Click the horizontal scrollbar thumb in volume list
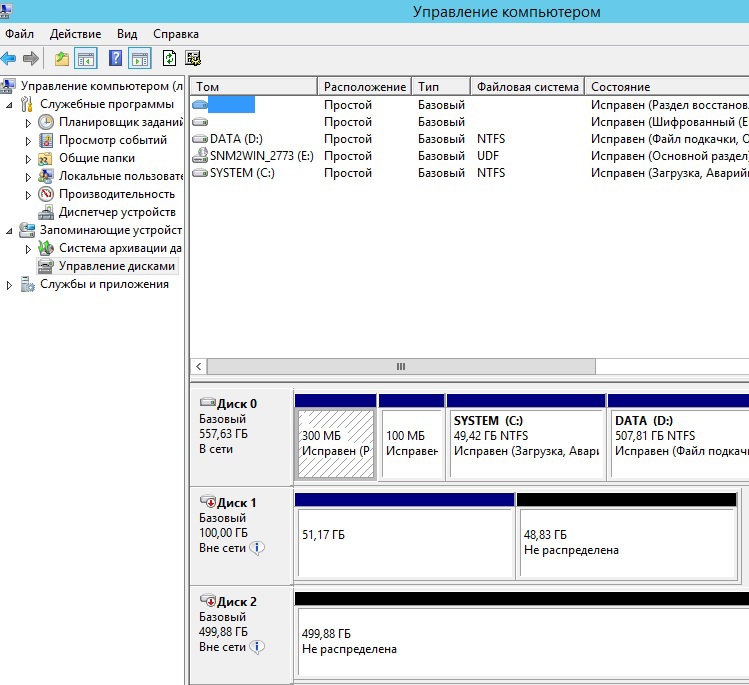 click(x=401, y=366)
